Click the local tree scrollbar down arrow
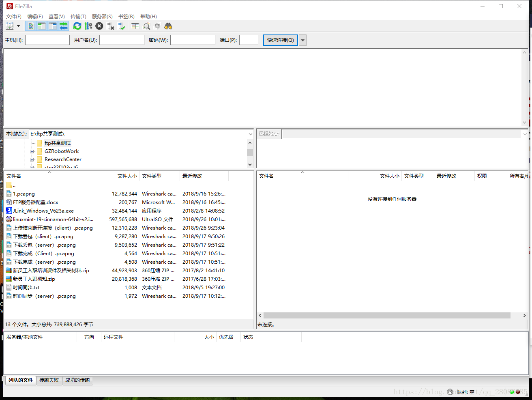The image size is (532, 400). pyautogui.click(x=250, y=164)
